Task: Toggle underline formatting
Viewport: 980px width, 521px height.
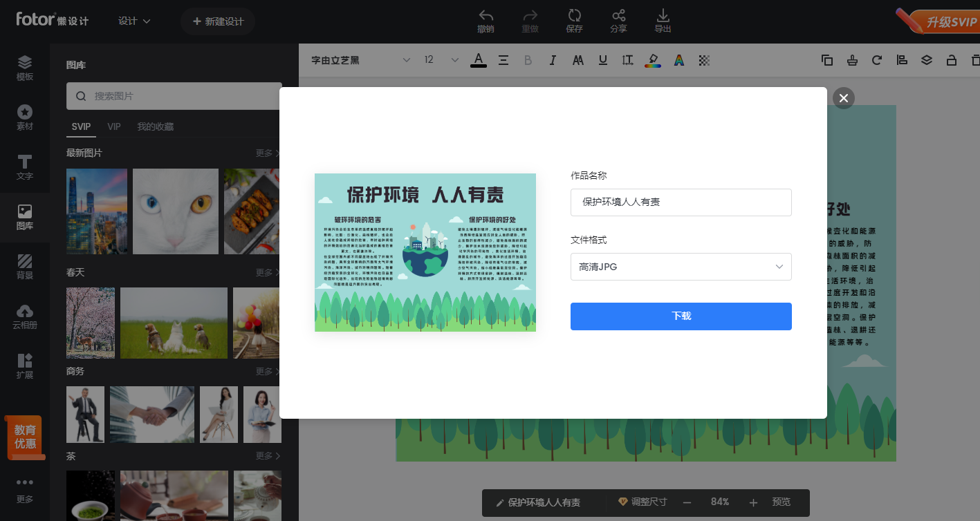Action: tap(603, 60)
